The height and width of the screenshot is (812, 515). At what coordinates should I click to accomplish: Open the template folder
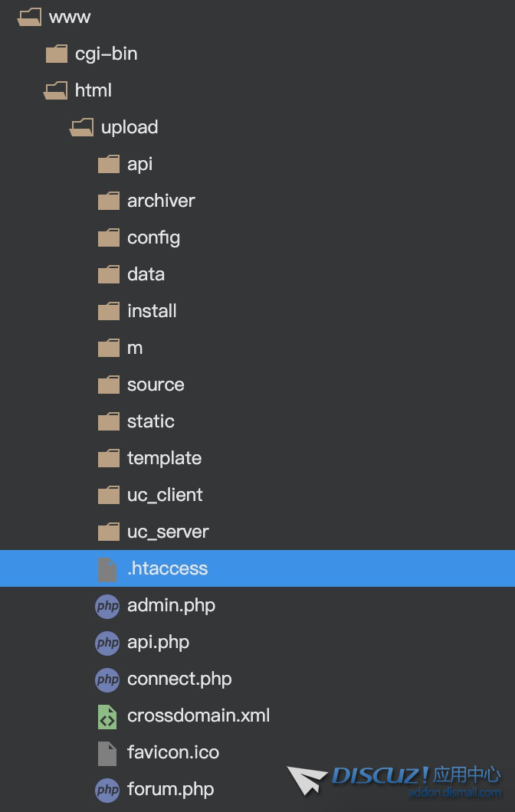(x=164, y=458)
